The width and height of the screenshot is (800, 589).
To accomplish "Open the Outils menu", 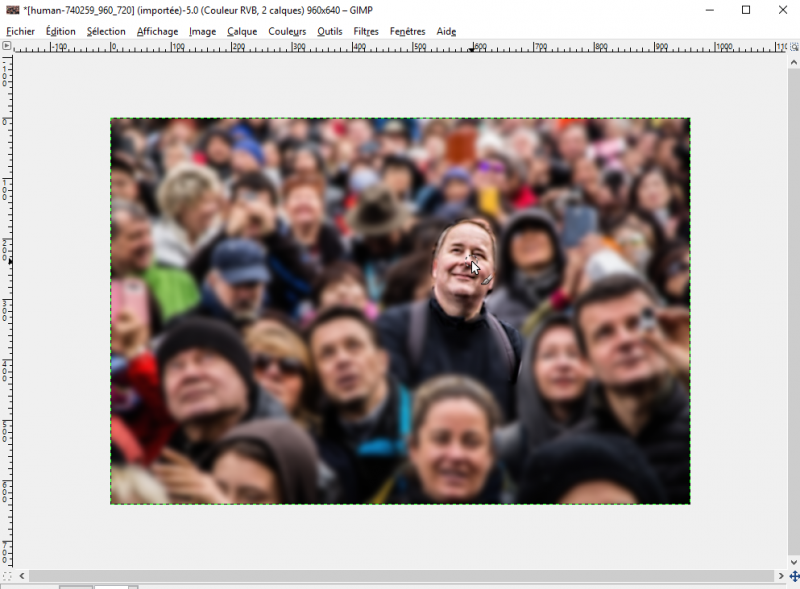I will pos(329,31).
